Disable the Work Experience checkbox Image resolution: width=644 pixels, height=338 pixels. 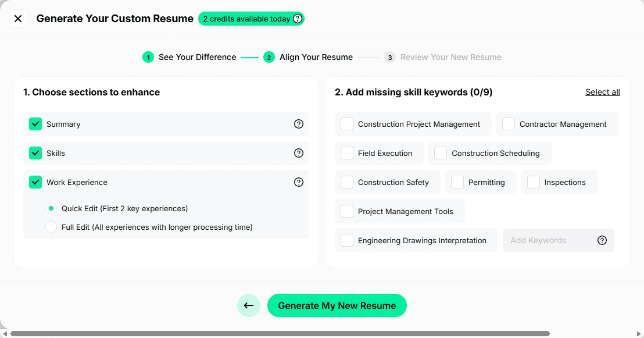(35, 182)
